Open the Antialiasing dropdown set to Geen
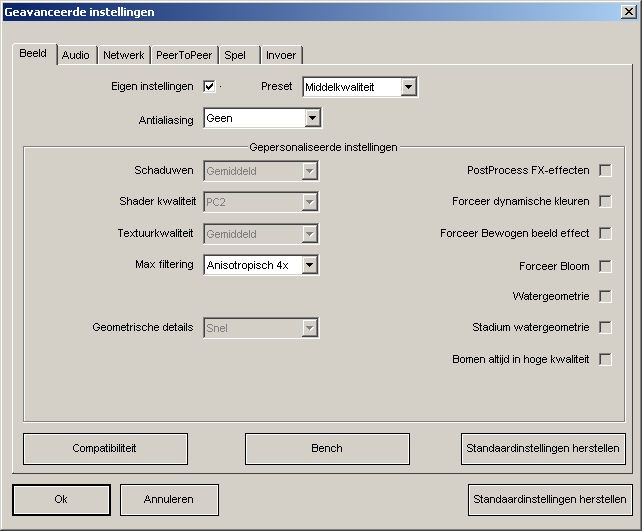This screenshot has width=642, height=531. pos(262,118)
